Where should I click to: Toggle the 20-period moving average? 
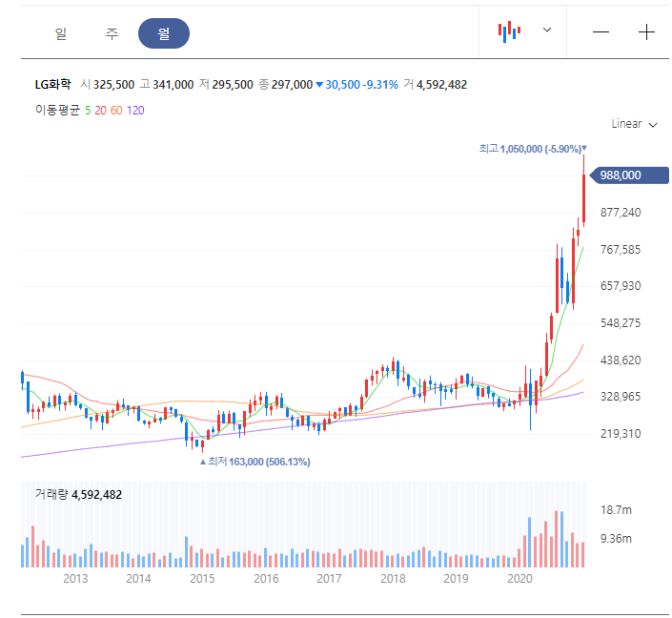(x=101, y=111)
